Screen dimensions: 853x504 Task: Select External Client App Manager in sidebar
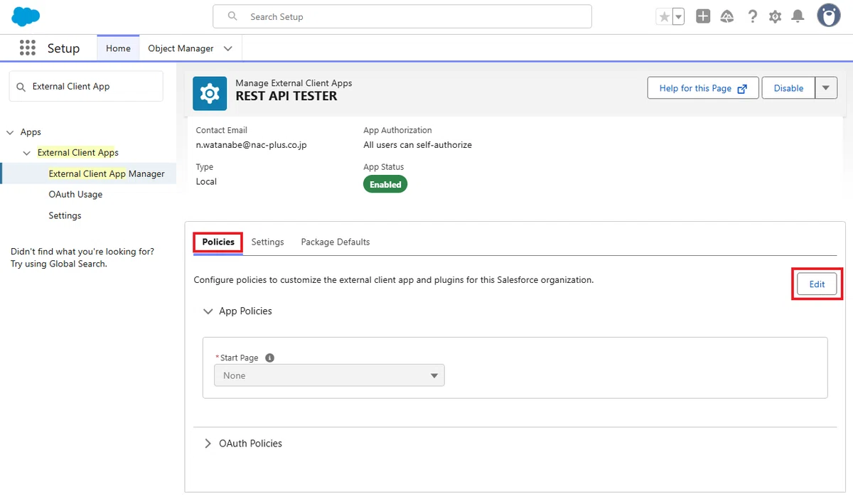pyautogui.click(x=107, y=173)
